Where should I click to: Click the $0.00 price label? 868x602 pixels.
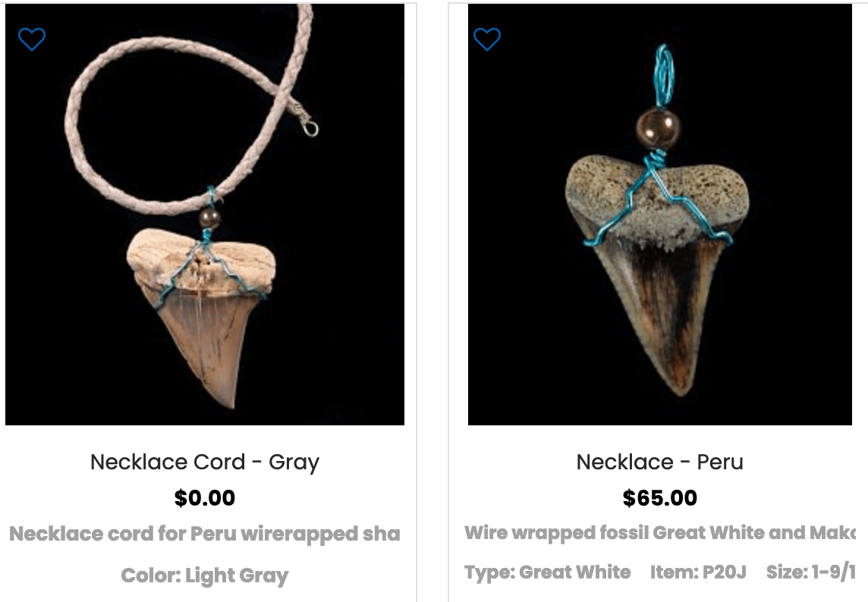pos(205,498)
